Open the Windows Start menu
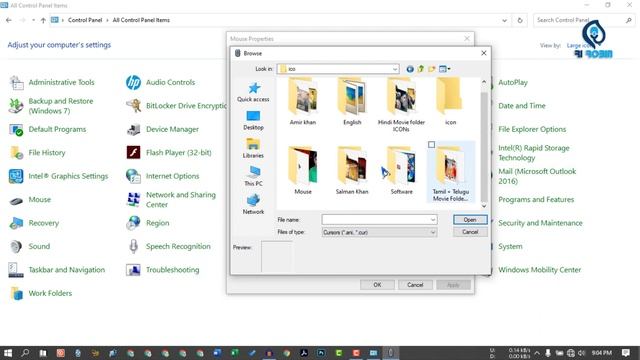 point(7,353)
